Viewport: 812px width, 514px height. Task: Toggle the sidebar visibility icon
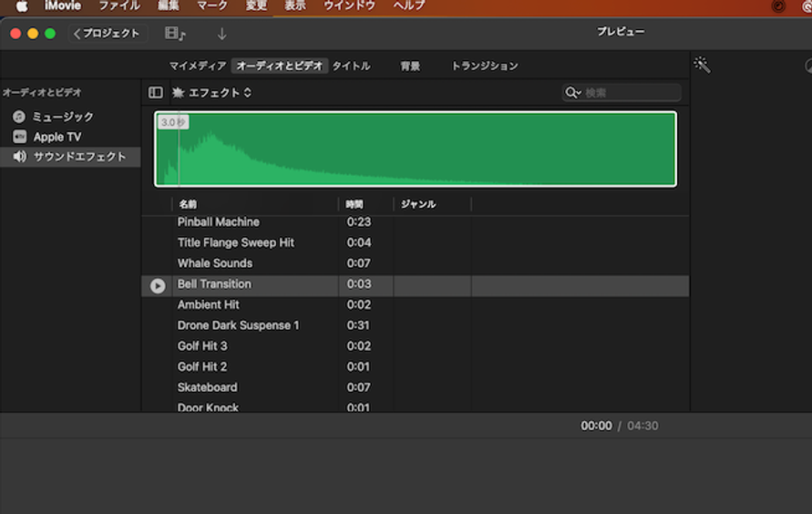click(x=156, y=93)
